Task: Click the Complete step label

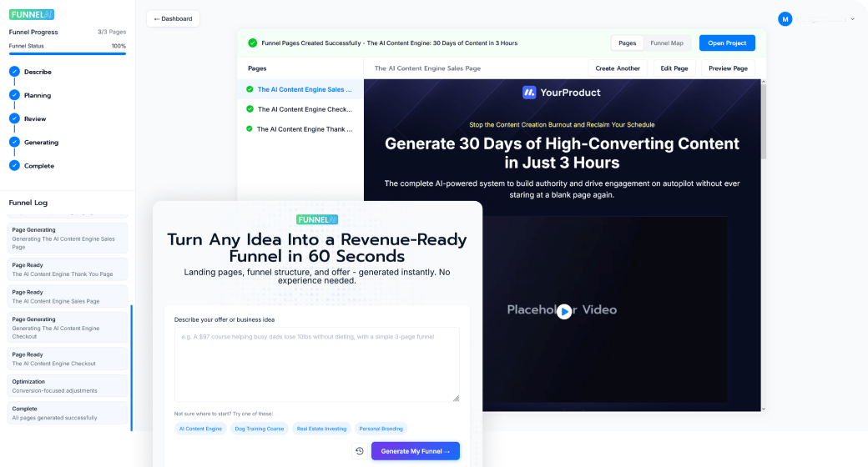Action: pyautogui.click(x=38, y=166)
